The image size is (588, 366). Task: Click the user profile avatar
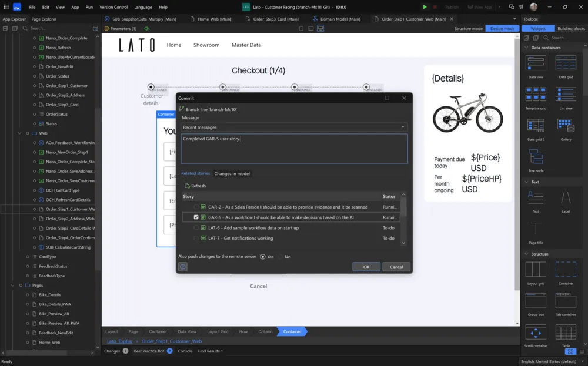click(534, 7)
